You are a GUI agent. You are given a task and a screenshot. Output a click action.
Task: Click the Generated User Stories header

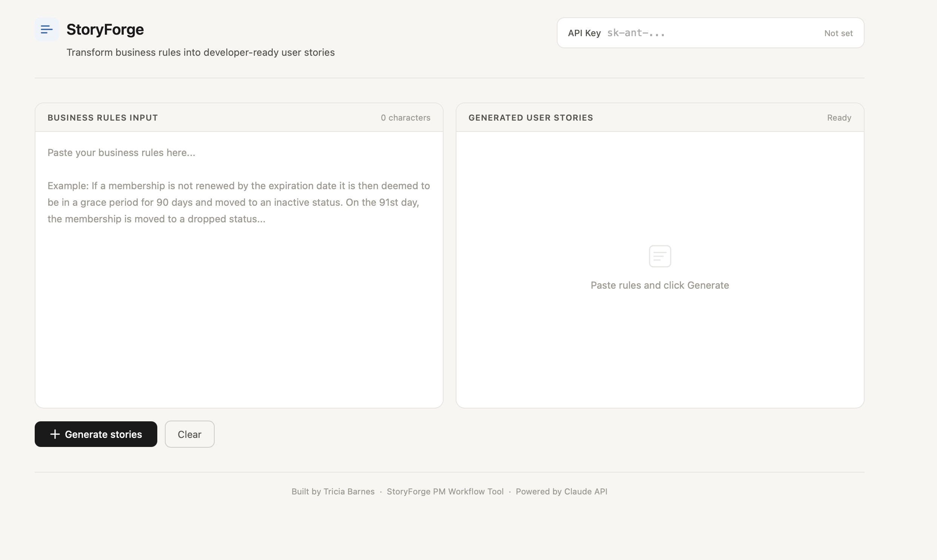531,118
